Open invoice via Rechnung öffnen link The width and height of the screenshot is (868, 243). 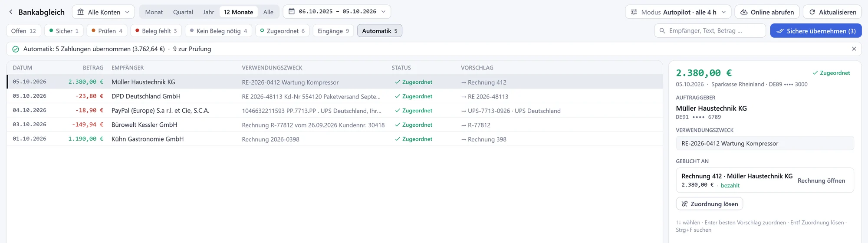coord(821,181)
